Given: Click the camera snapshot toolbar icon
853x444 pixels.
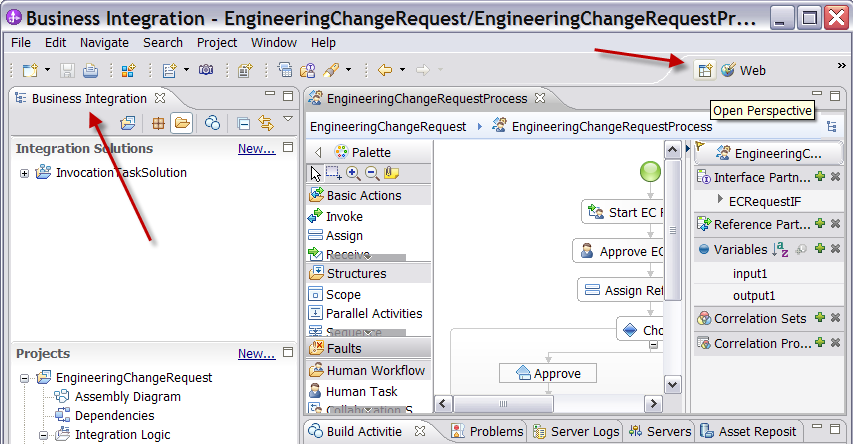Looking at the screenshot, I should (206, 70).
